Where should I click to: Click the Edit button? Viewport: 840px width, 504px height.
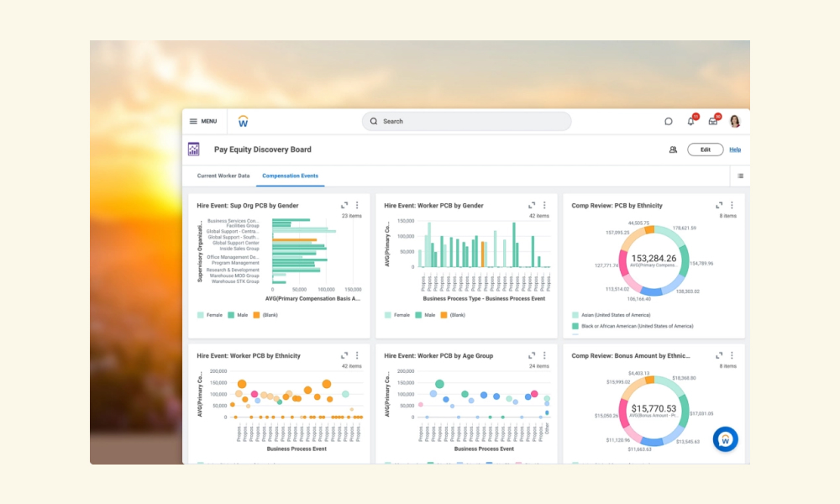[x=705, y=150]
